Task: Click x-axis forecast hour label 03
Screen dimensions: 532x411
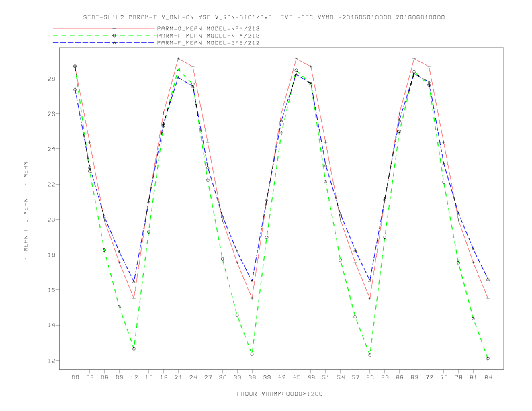Action: click(x=89, y=377)
